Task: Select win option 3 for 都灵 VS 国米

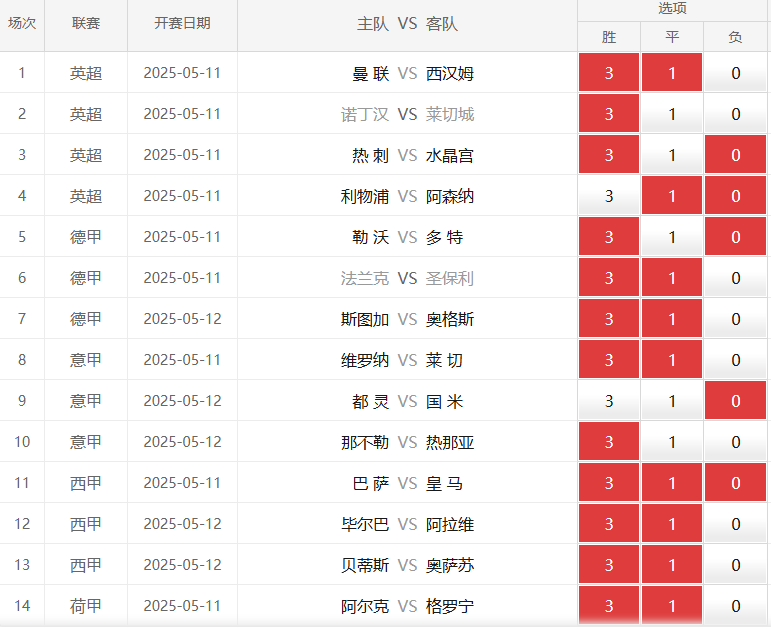Action: [x=609, y=401]
